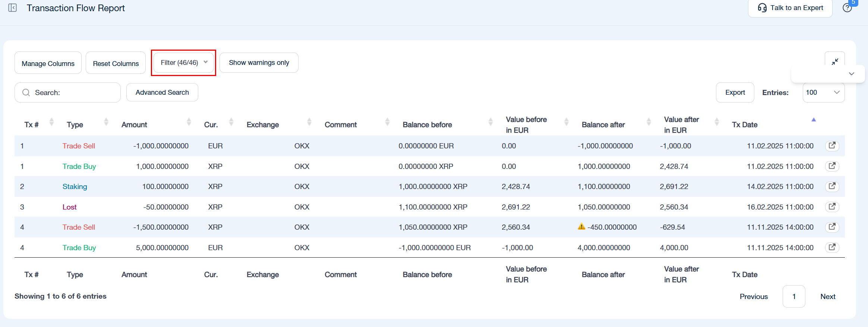Open the Filter (46/46) dropdown
Screen dimensions: 868x327
(x=183, y=63)
